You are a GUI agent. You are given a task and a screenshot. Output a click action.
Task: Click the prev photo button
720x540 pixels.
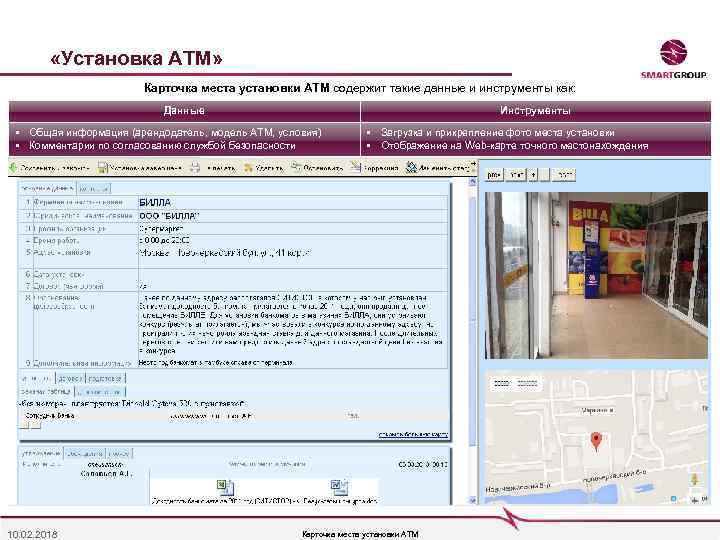(494, 175)
